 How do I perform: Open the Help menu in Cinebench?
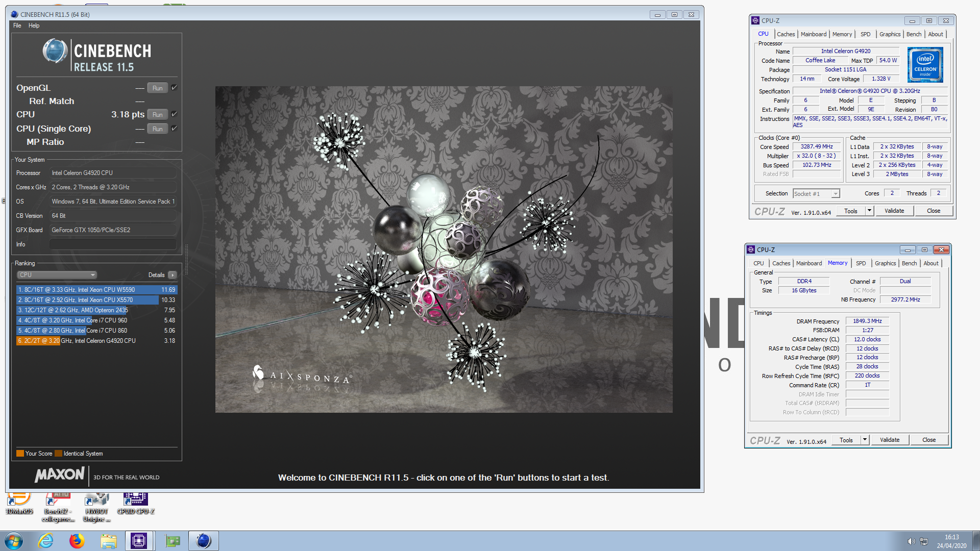pyautogui.click(x=34, y=26)
